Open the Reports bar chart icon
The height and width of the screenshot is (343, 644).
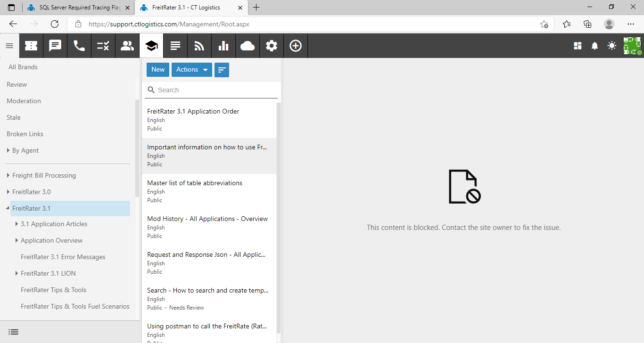(223, 46)
